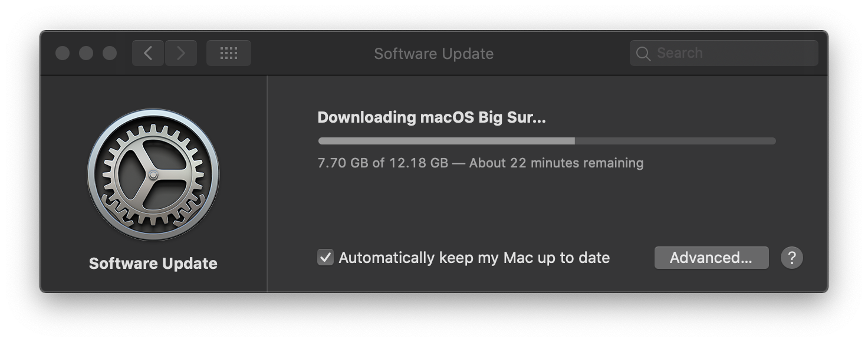Close the Software Update window

(x=63, y=53)
